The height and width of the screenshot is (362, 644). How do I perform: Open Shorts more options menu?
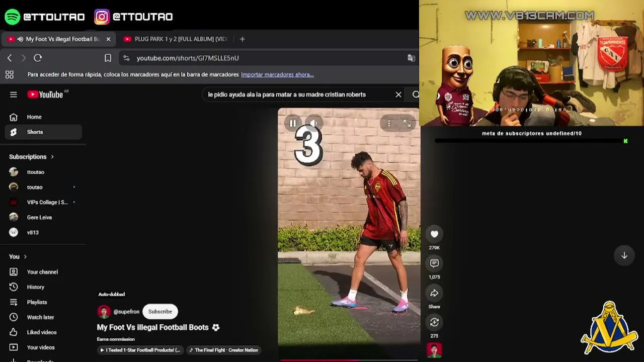tap(389, 123)
